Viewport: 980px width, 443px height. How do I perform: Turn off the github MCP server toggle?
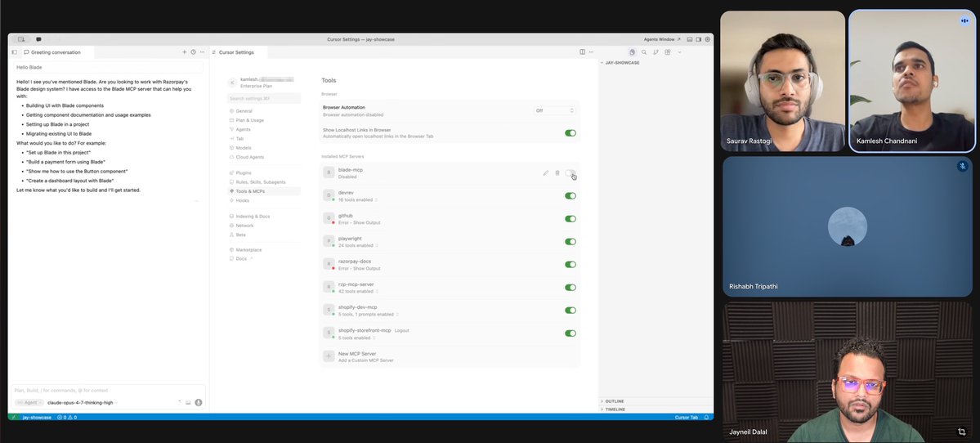(x=571, y=219)
